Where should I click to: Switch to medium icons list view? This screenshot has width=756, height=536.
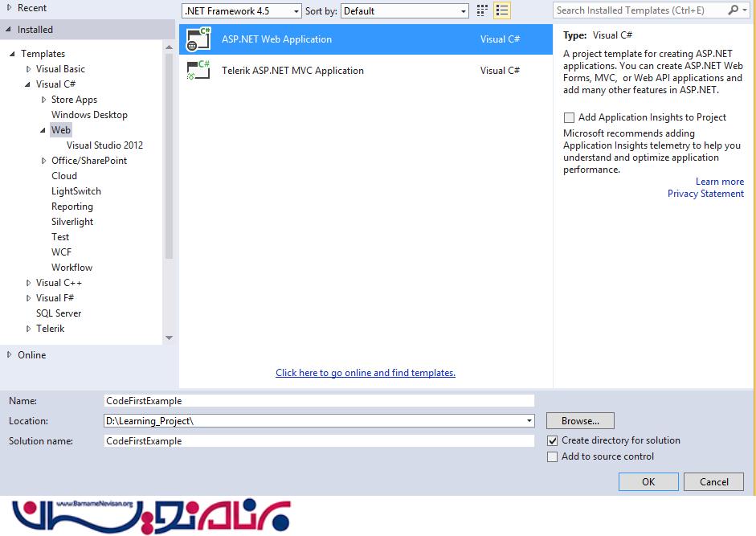pyautogui.click(x=502, y=10)
